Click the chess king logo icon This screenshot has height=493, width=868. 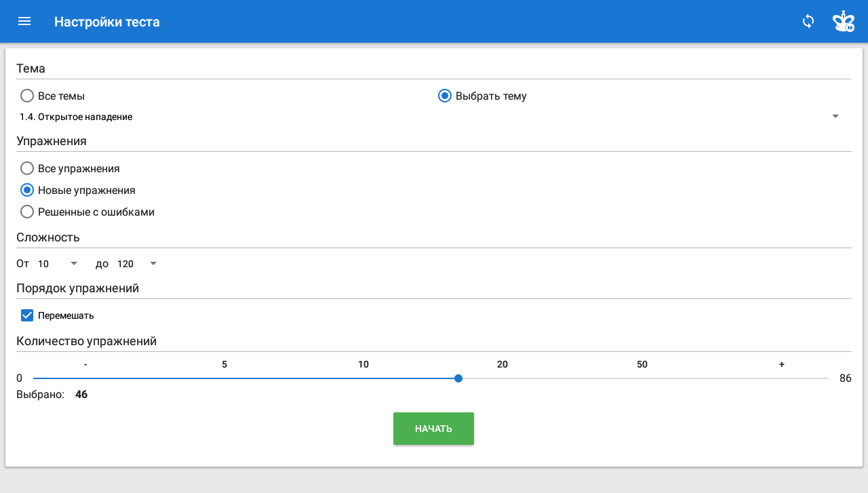coord(844,21)
